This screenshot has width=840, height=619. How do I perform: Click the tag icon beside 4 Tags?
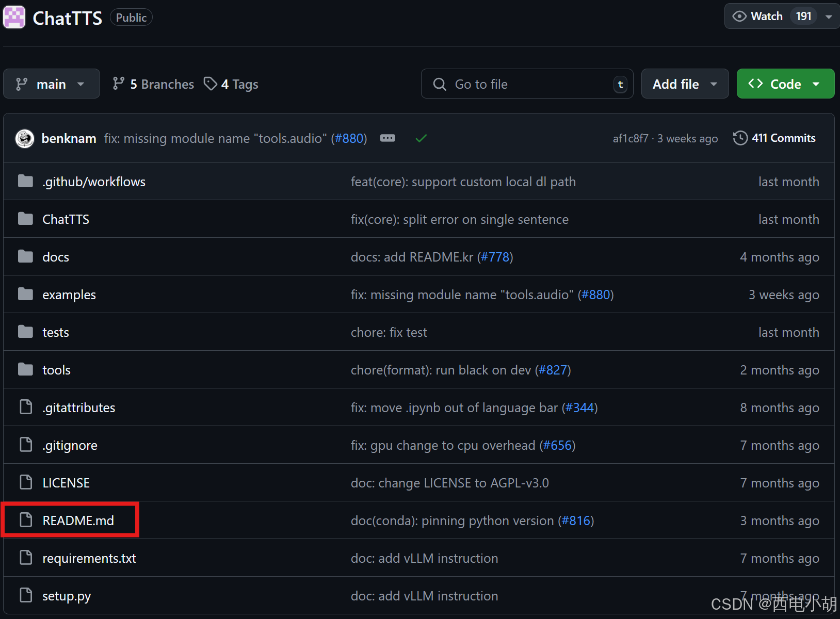point(210,84)
